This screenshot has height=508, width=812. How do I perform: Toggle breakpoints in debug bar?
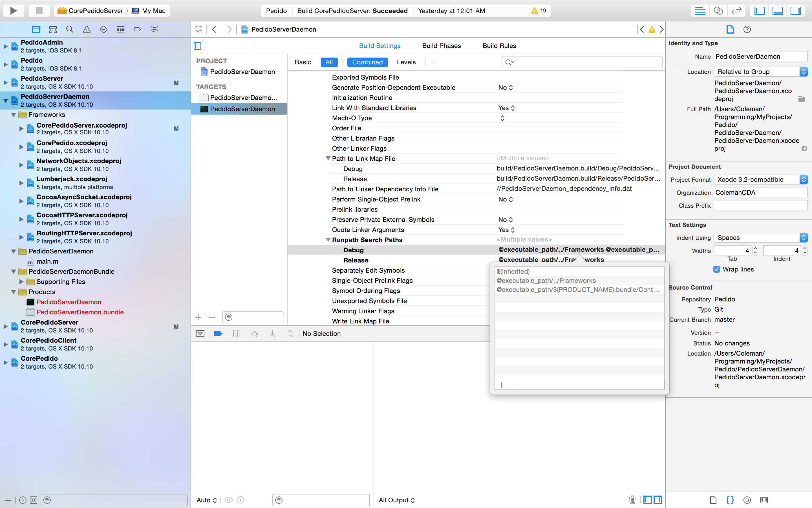pyautogui.click(x=218, y=334)
